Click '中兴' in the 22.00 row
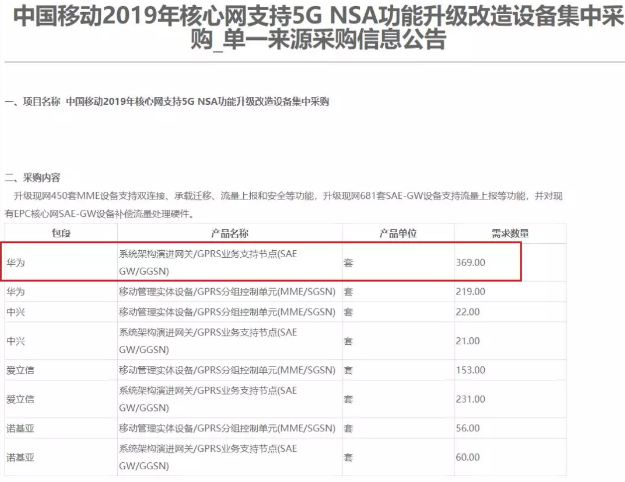Viewport: 625px width, 482px height. [16, 312]
